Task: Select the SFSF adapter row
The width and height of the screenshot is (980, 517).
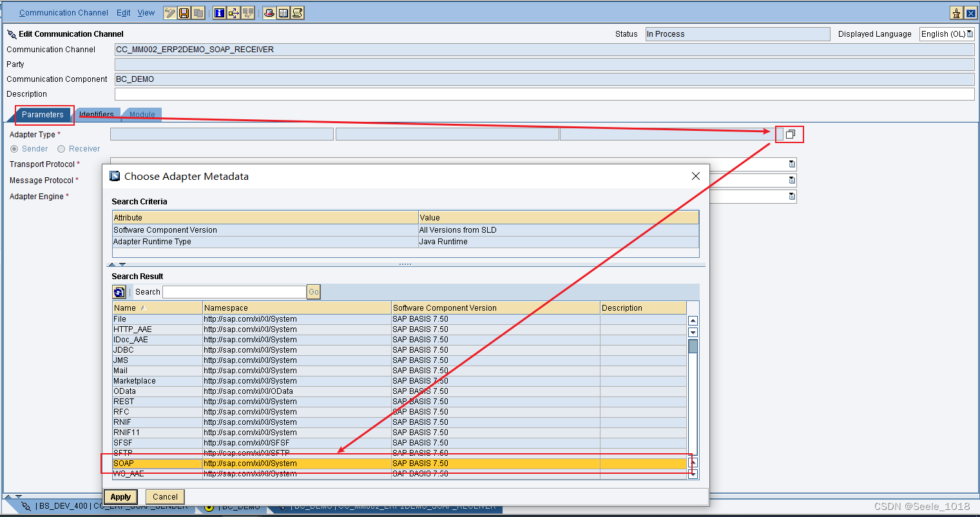Action: [399, 443]
